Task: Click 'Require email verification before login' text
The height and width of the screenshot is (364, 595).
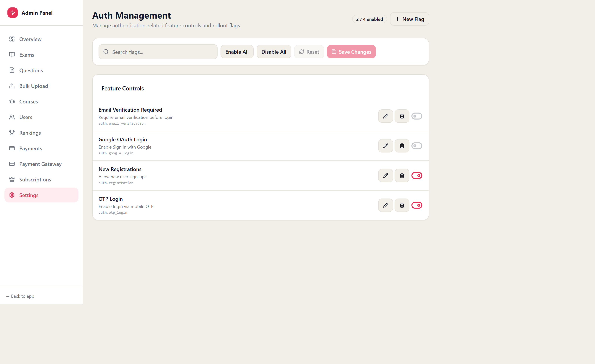Action: pos(136,117)
